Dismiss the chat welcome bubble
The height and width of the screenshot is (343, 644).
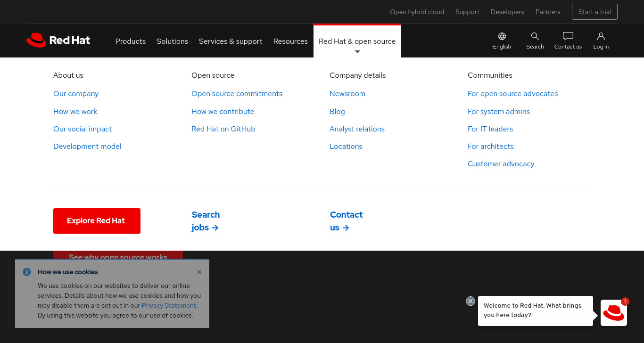pyautogui.click(x=471, y=301)
